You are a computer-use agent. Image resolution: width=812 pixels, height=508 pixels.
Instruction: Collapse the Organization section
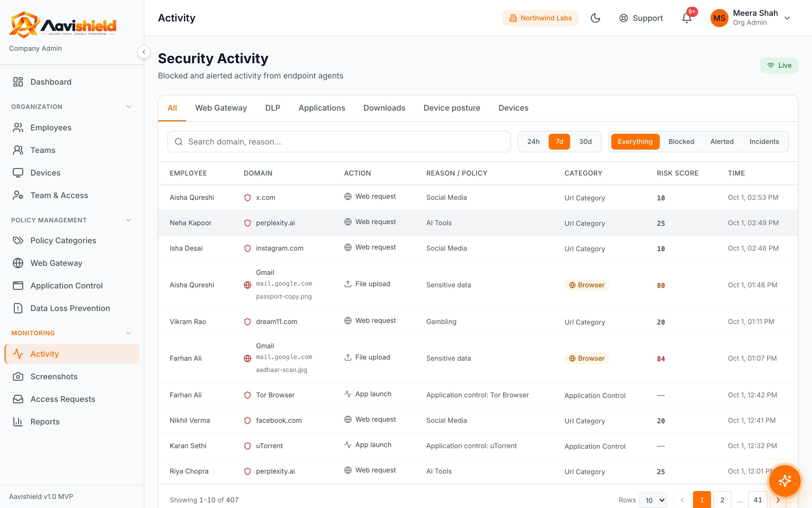128,107
